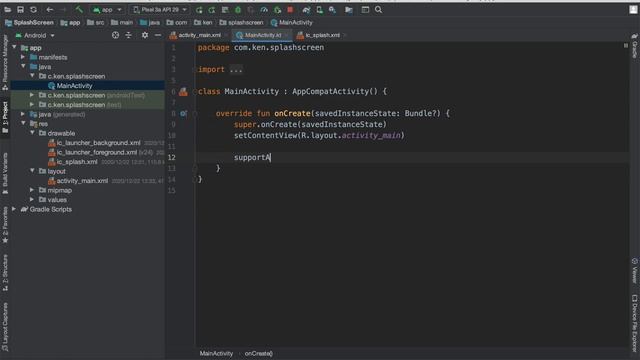Toggle the Resource Manager side tab

[5, 62]
